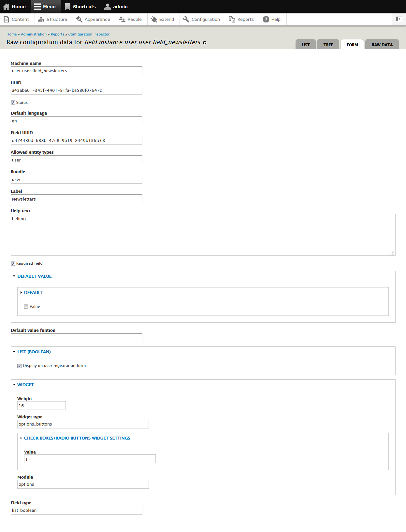Toggle toolbar orientation icon at right
Image resolution: width=406 pixels, height=532 pixels.
[x=399, y=19]
